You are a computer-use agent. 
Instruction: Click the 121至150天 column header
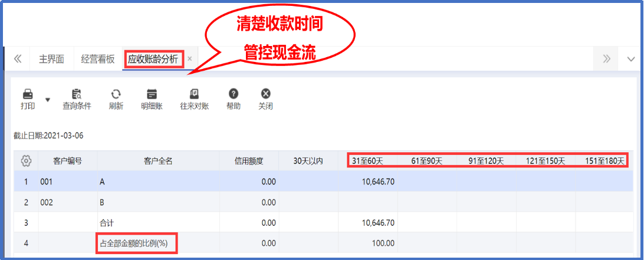546,161
